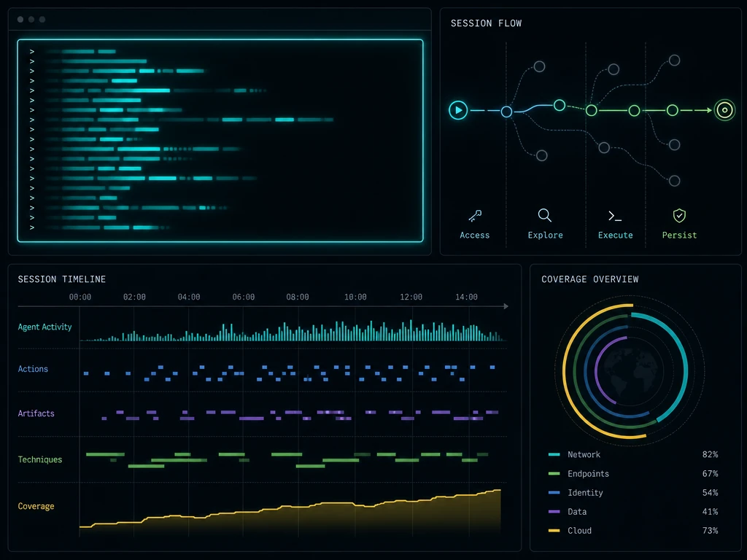Select the Agent Activity timeline row label
The image size is (747, 560).
(x=44, y=327)
